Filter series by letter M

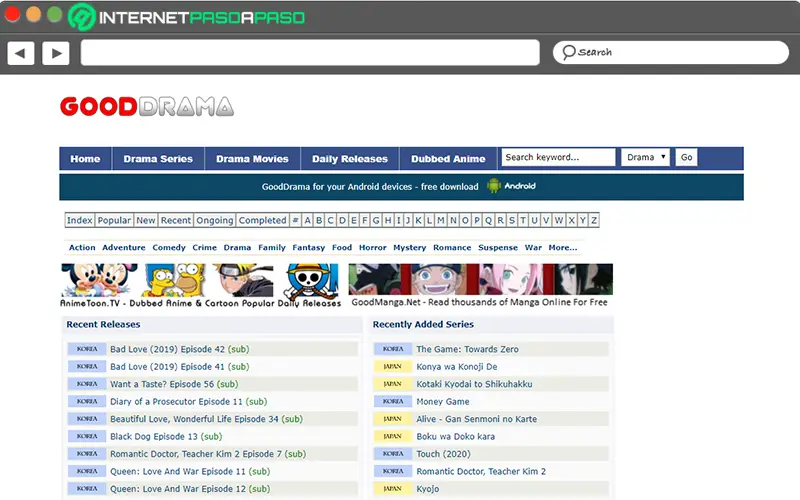[x=440, y=220]
